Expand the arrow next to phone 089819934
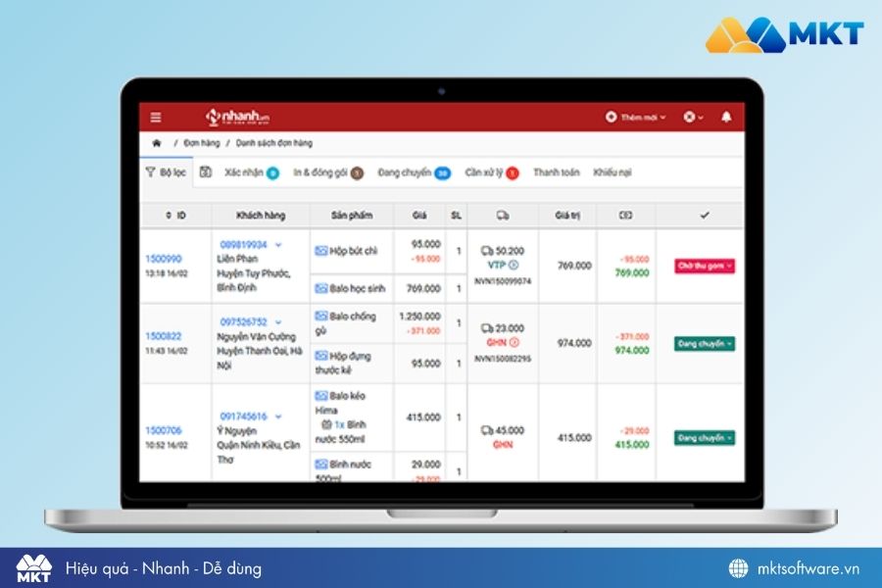 pyautogui.click(x=278, y=244)
